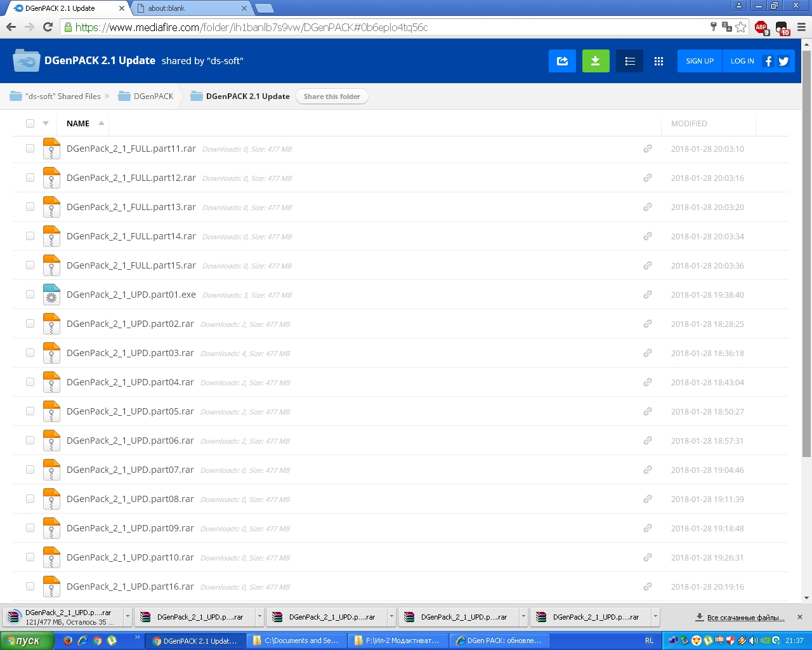The image size is (812, 650).
Task: Open the translate page icon
Action: coord(727,27)
